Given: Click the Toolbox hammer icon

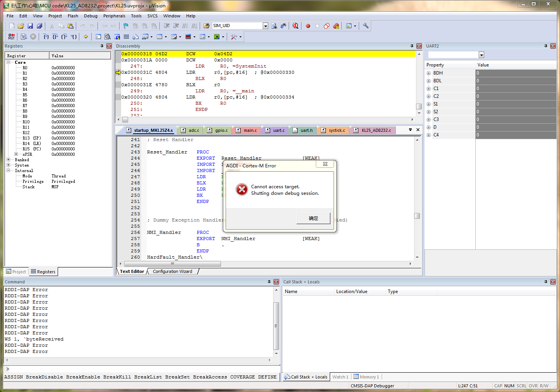Looking at the screenshot, I should pyautogui.click(x=234, y=37).
